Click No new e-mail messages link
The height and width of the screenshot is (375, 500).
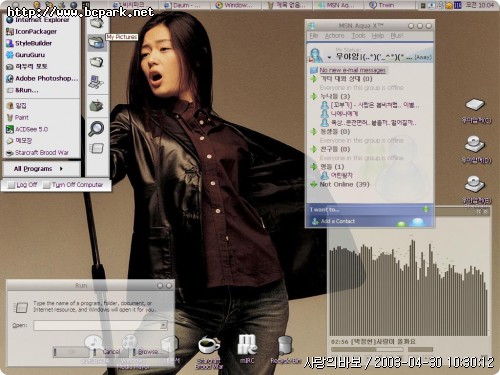coord(352,70)
